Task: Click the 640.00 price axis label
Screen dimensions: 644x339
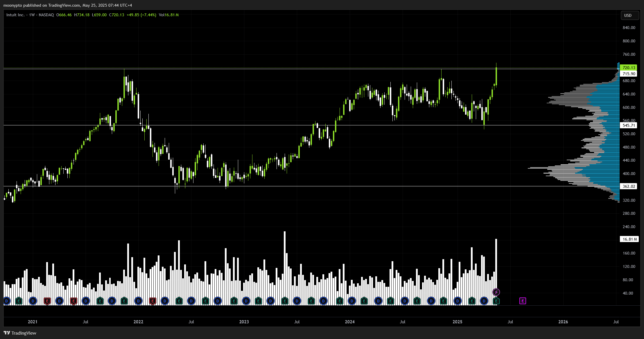Action: point(629,94)
